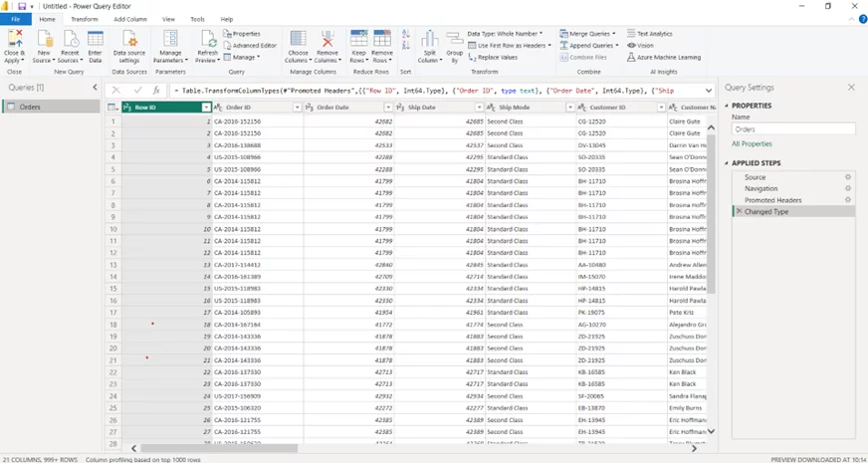Select the Orders query in the Queries pane
868x463 pixels.
tap(51, 107)
